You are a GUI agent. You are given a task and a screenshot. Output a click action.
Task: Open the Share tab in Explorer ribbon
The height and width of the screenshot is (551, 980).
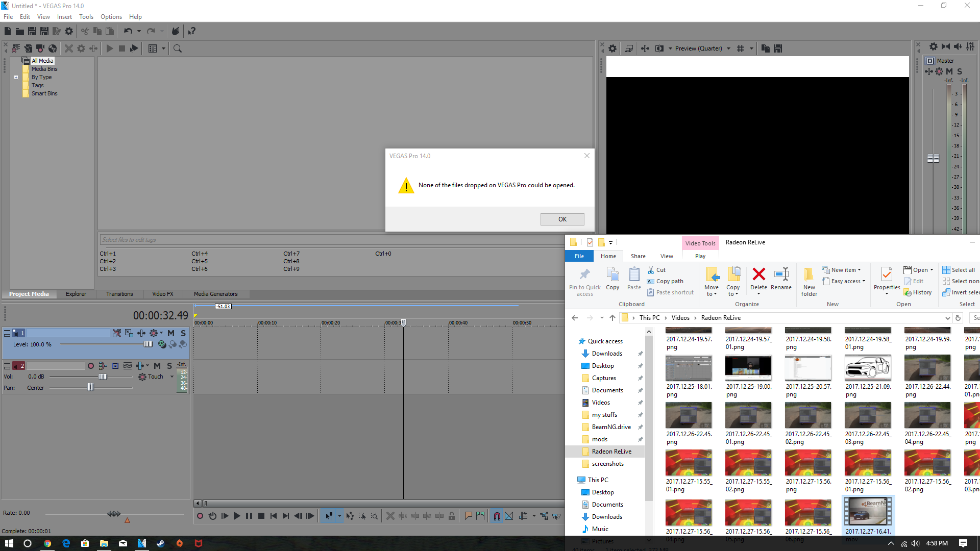pyautogui.click(x=638, y=256)
